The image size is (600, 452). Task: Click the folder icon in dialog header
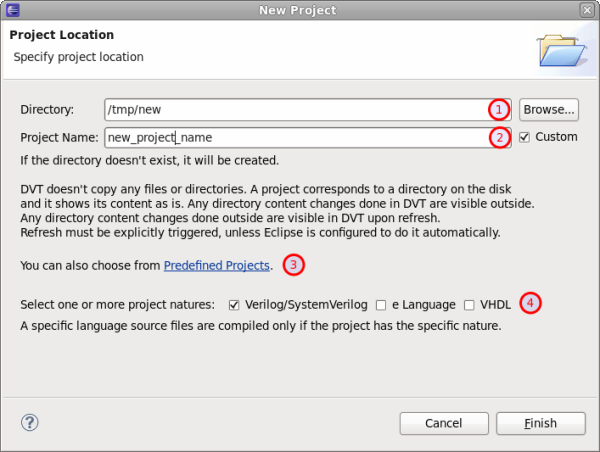556,47
